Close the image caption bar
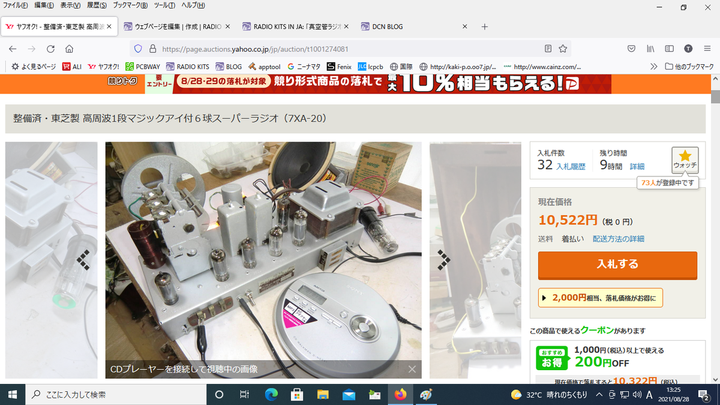The height and width of the screenshot is (405, 720). pyautogui.click(x=412, y=369)
